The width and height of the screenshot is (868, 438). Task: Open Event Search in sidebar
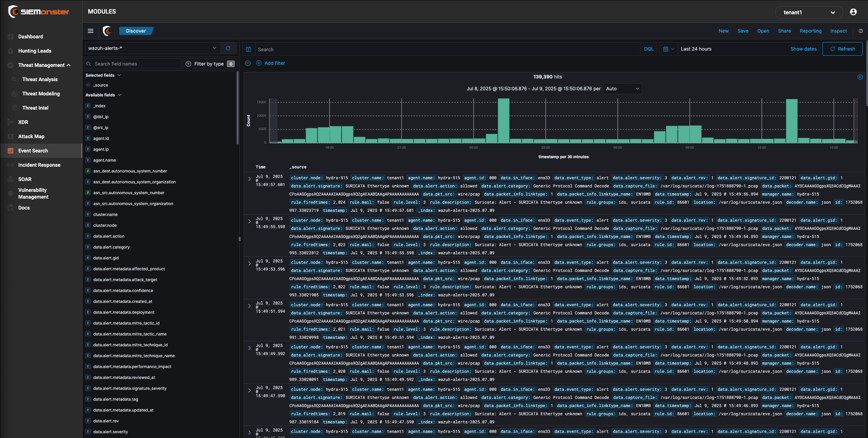coord(33,151)
